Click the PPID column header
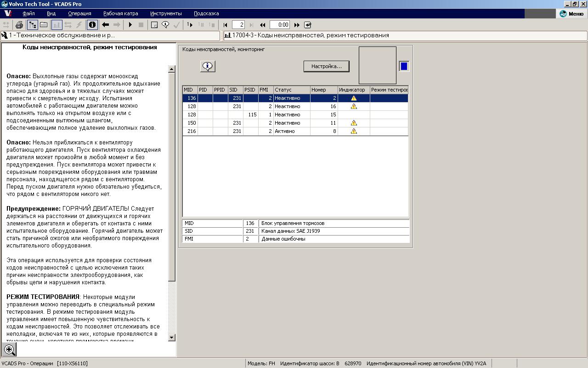 coord(220,90)
